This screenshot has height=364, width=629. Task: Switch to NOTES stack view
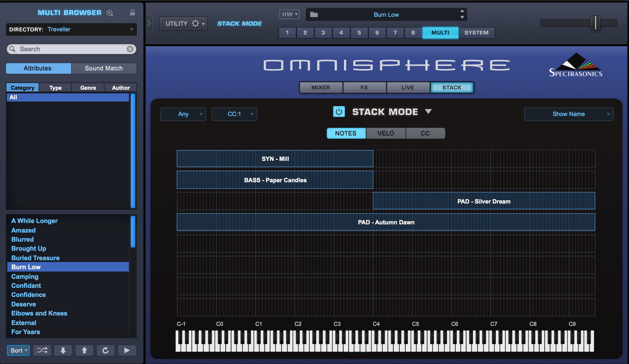(346, 133)
